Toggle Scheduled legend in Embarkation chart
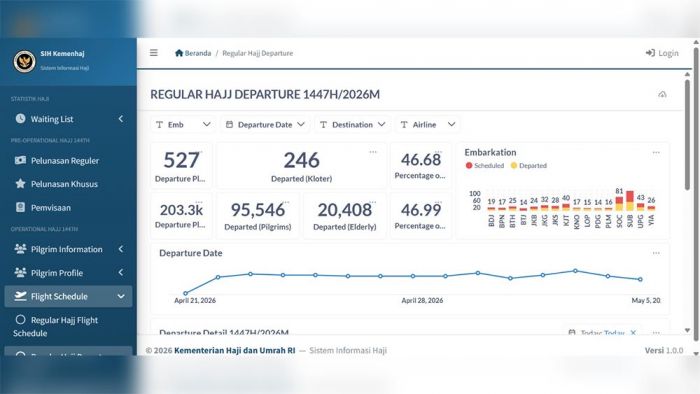Image resolution: width=700 pixels, height=394 pixels. (484, 166)
